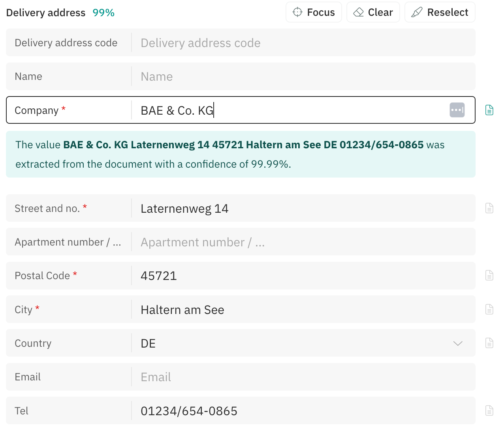Image resolution: width=504 pixels, height=431 pixels.
Task: Click the gray ellipsis icon in Company field
Action: click(x=457, y=110)
